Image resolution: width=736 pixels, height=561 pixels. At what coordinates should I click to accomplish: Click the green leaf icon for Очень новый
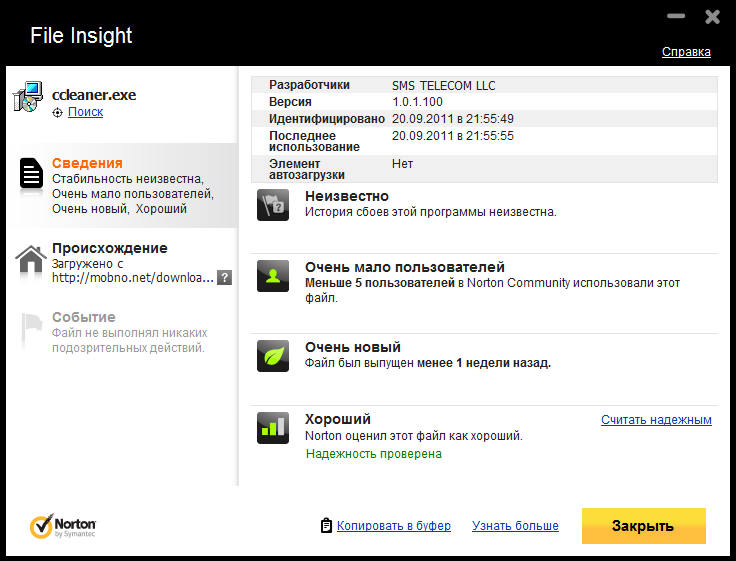click(x=273, y=356)
